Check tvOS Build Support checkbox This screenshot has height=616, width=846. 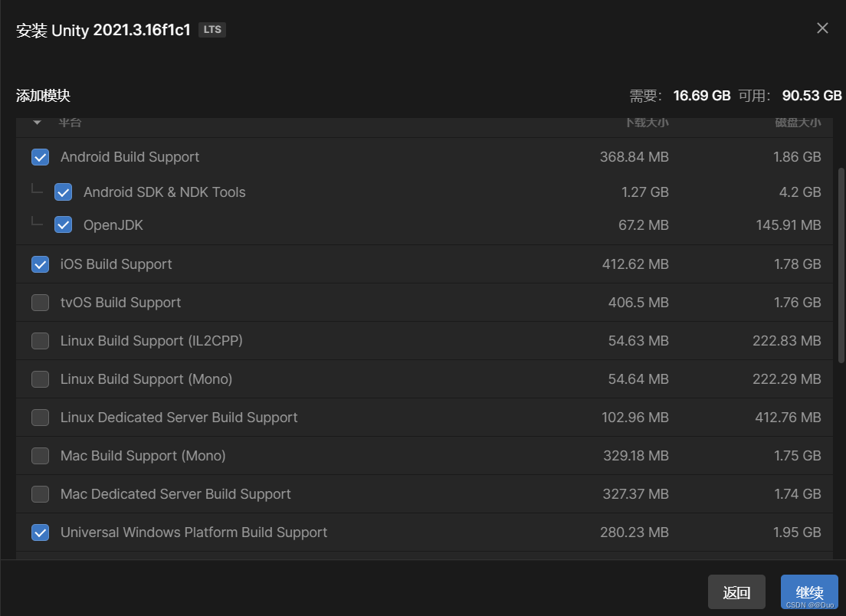[41, 303]
